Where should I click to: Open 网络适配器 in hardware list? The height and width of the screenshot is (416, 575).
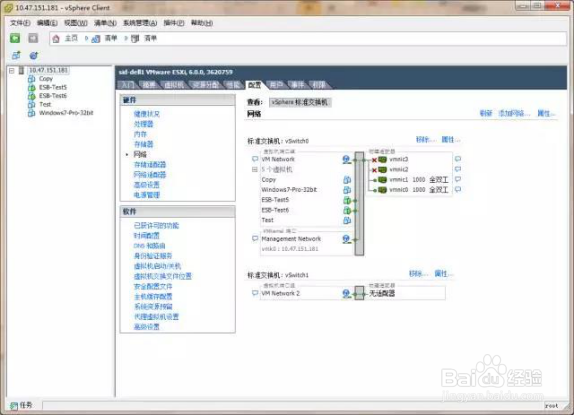[x=150, y=175]
